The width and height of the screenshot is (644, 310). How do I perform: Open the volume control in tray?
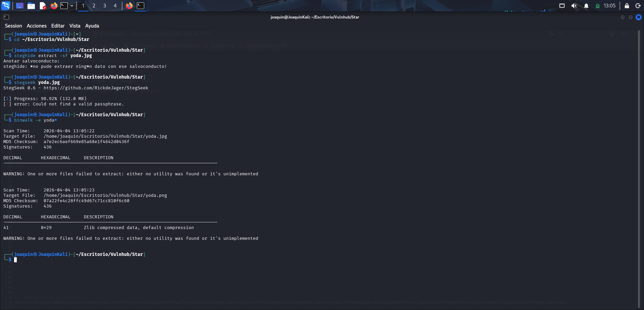[x=574, y=6]
